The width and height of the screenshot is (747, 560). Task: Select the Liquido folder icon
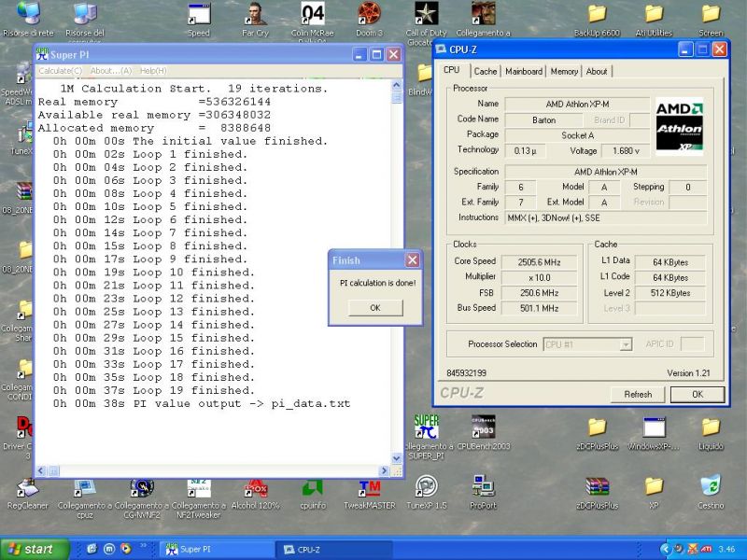(711, 434)
